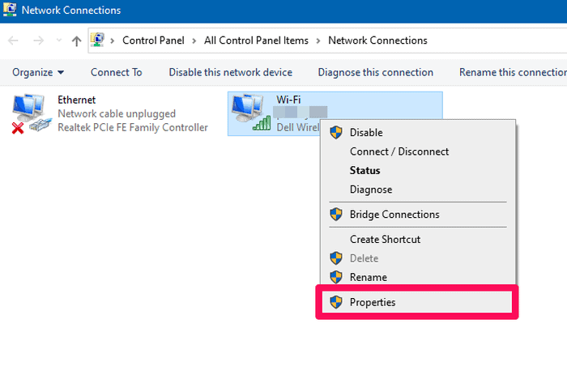Click Connect To in the toolbar
The width and height of the screenshot is (567, 392).
pyautogui.click(x=116, y=72)
